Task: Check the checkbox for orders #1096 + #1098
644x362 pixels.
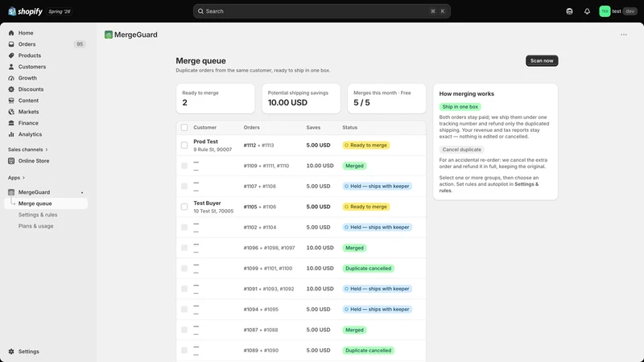Action: pos(184,248)
